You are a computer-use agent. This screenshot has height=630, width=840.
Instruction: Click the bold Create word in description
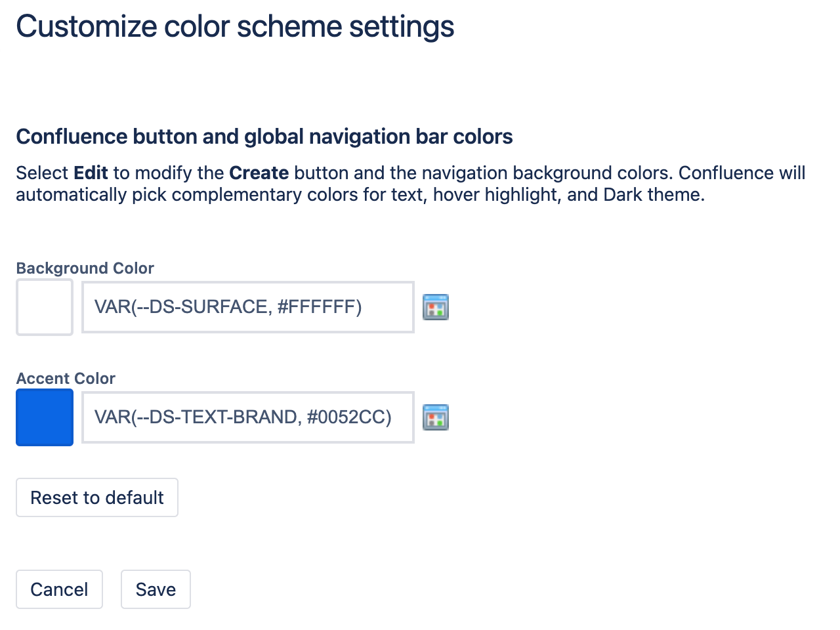pyautogui.click(x=259, y=173)
